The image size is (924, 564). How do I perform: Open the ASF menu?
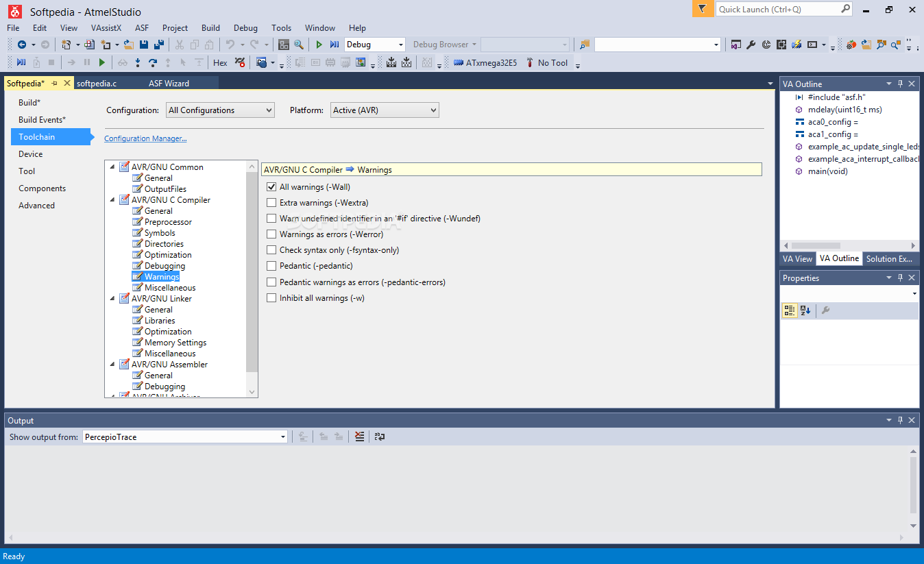[x=142, y=28]
